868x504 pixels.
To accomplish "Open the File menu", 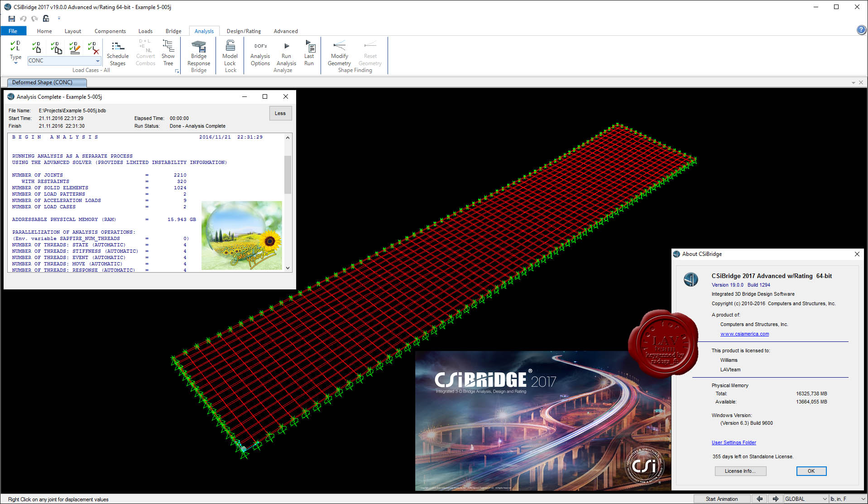I will pyautogui.click(x=13, y=31).
